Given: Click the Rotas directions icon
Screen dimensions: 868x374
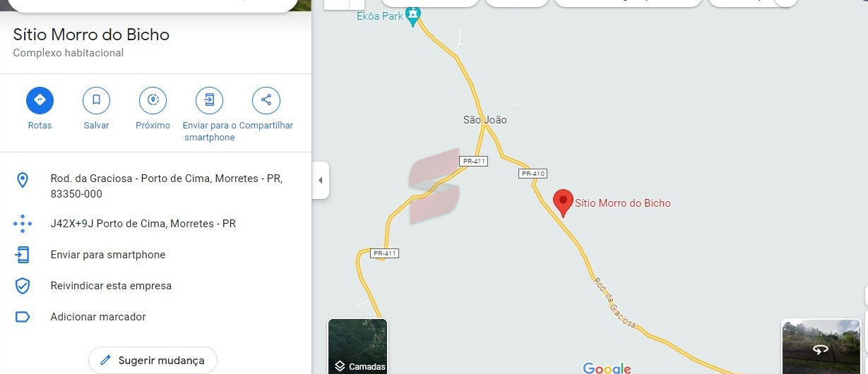Looking at the screenshot, I should pyautogui.click(x=40, y=100).
